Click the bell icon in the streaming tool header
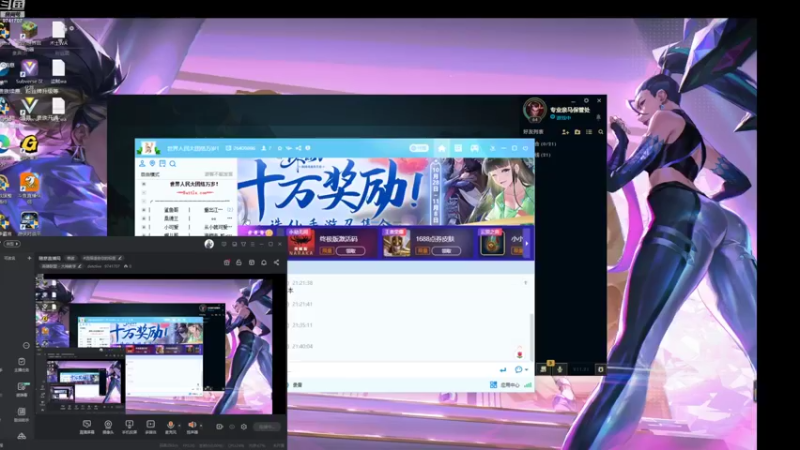The image size is (800, 450). [264, 262]
